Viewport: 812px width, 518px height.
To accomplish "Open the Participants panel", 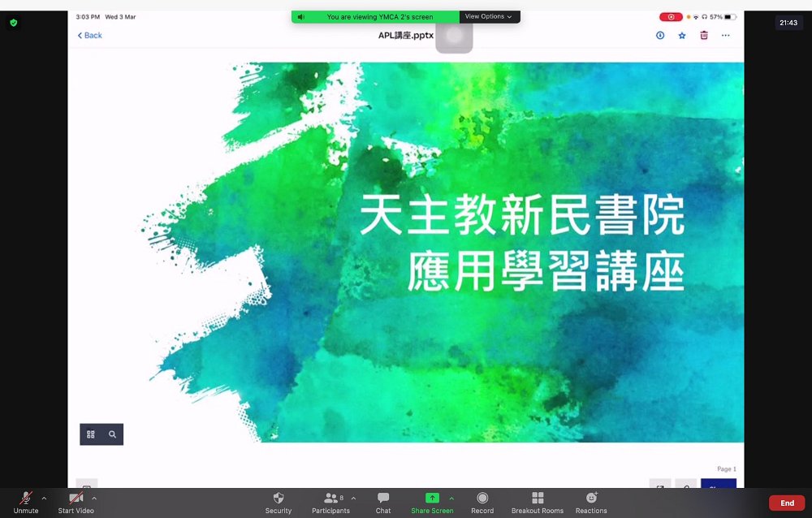I will point(330,503).
